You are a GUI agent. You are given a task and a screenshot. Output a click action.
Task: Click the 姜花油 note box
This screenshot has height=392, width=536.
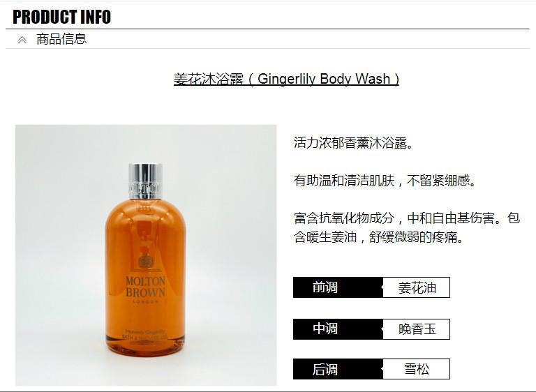coord(417,287)
